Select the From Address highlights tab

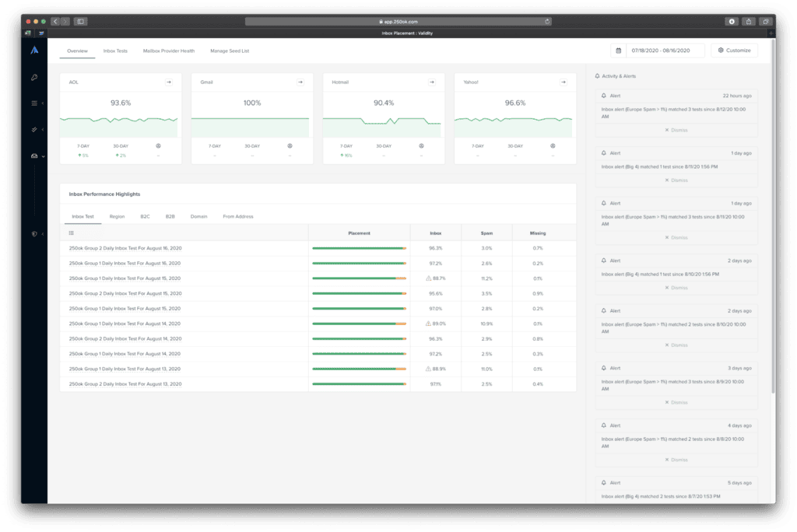238,216
